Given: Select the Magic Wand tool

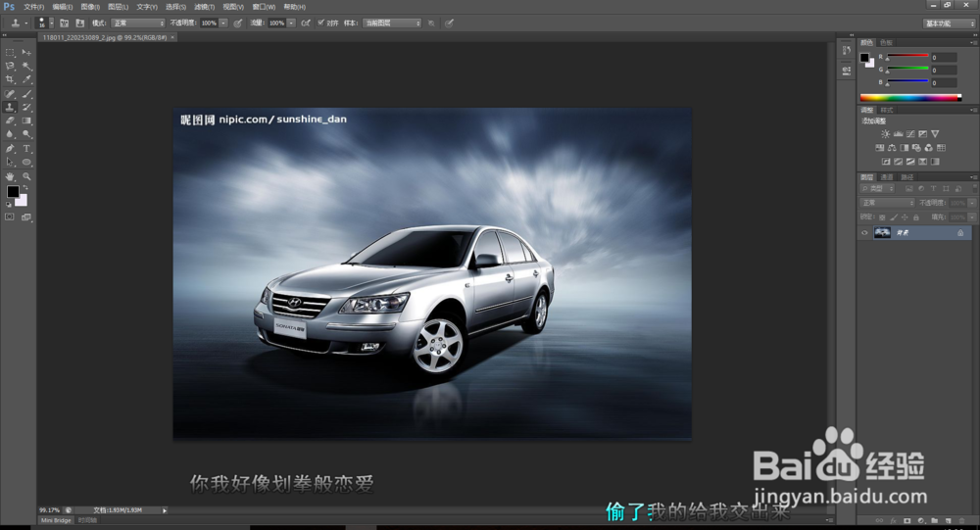Looking at the screenshot, I should [26, 67].
